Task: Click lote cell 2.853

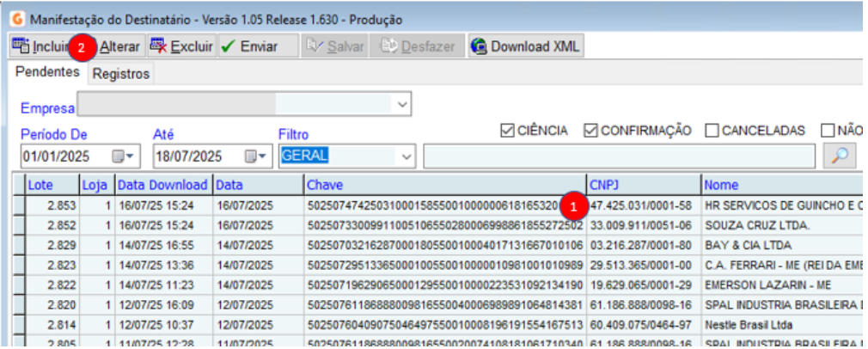Action: pos(52,206)
